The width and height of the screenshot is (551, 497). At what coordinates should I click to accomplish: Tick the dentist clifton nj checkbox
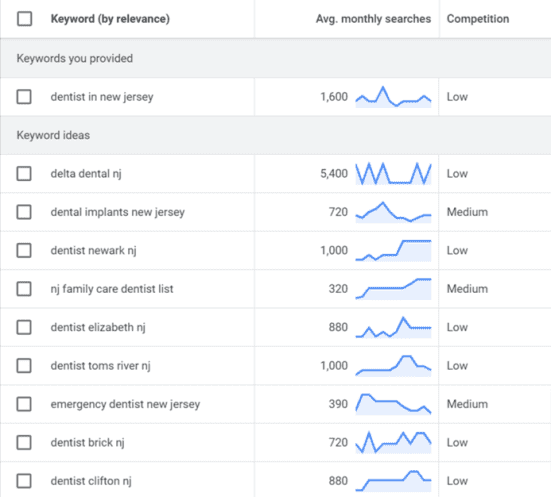24,481
